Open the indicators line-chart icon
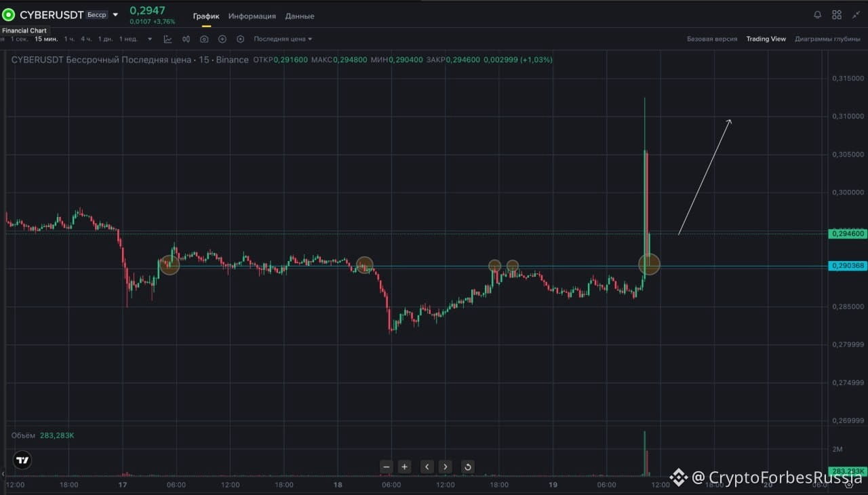 coord(167,39)
